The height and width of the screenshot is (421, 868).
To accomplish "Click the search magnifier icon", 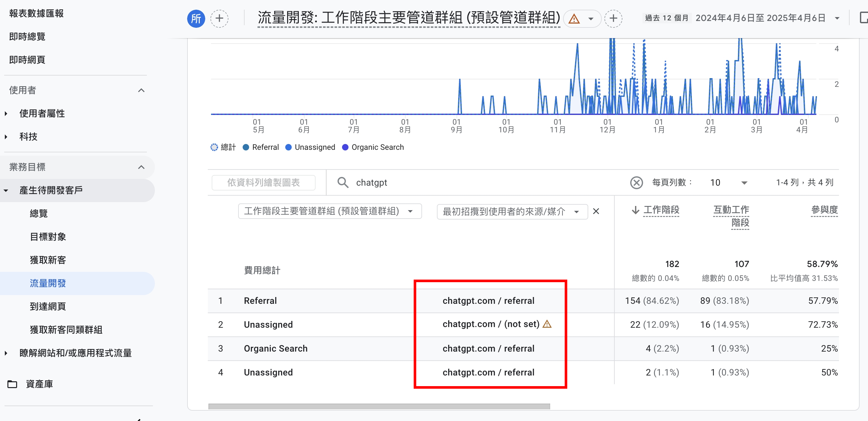I will pos(343,182).
